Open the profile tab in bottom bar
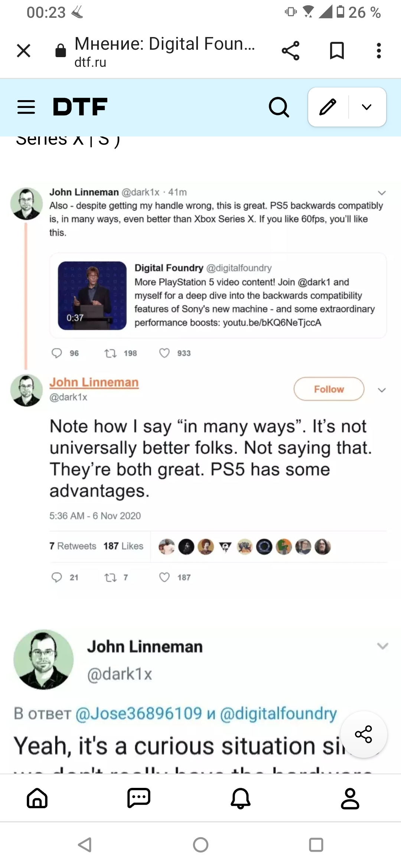This screenshot has height=868, width=401. 350,798
